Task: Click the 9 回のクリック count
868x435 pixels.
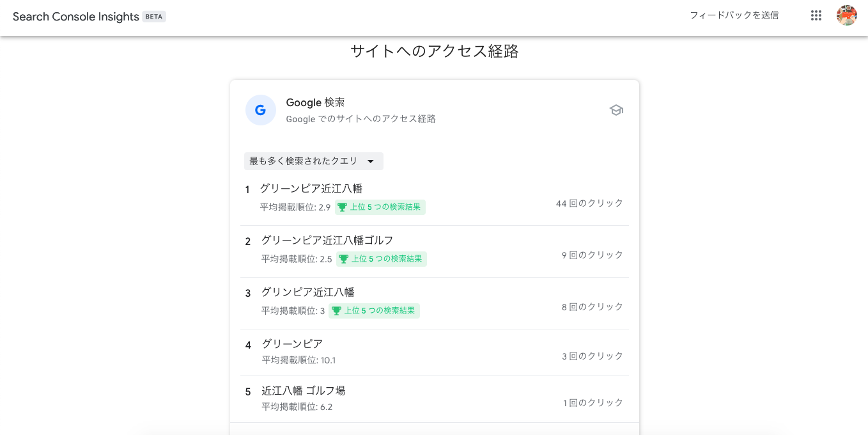Action: click(x=593, y=255)
